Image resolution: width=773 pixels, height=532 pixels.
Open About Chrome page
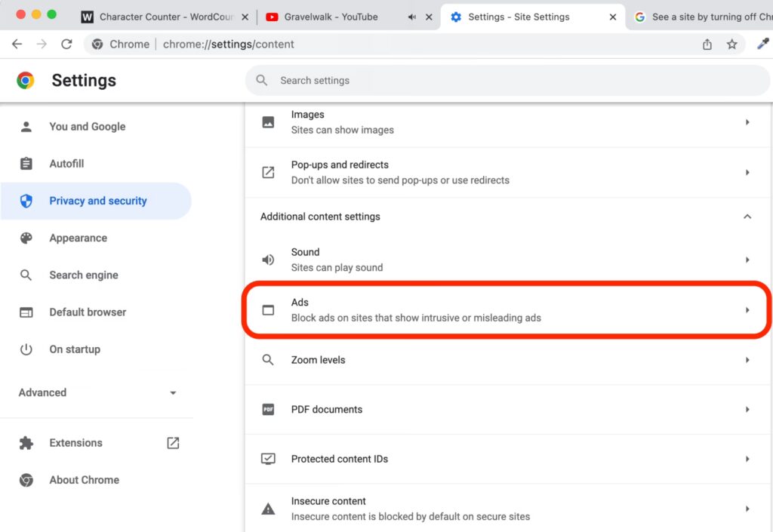pyautogui.click(x=84, y=480)
